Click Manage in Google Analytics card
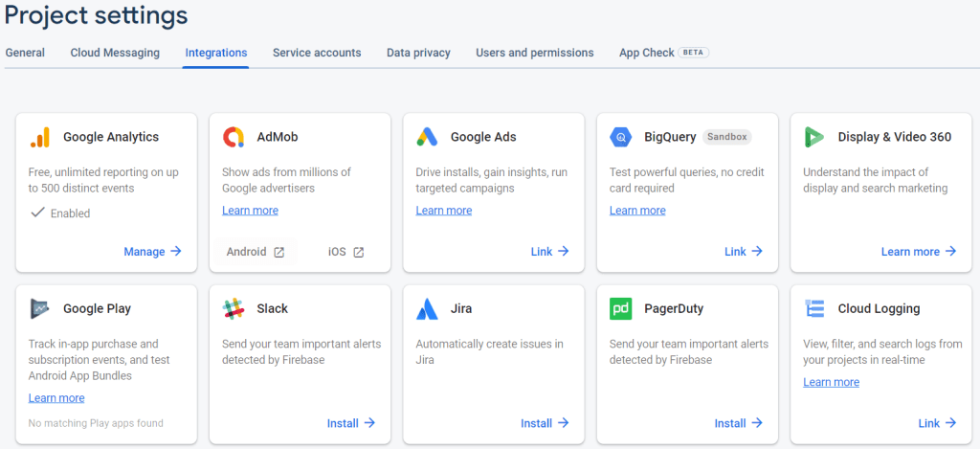980x449 pixels. 152,252
